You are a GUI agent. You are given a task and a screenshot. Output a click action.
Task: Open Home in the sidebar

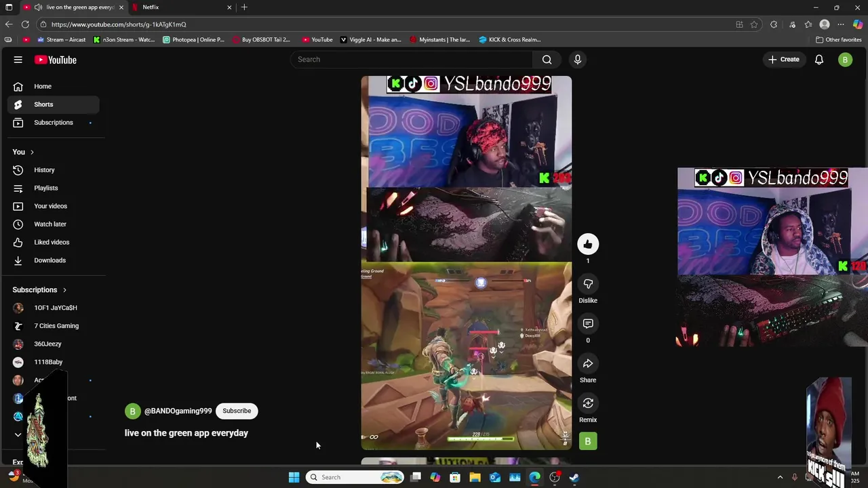[54, 86]
